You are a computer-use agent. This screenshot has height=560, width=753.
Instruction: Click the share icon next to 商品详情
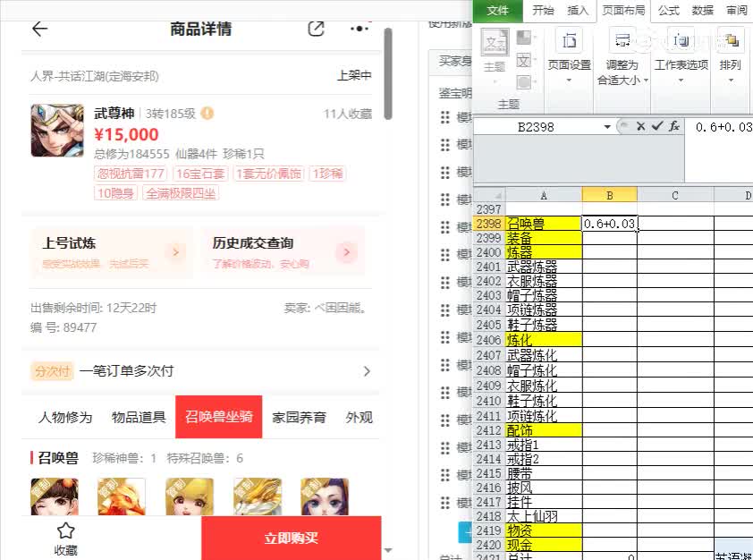point(316,29)
